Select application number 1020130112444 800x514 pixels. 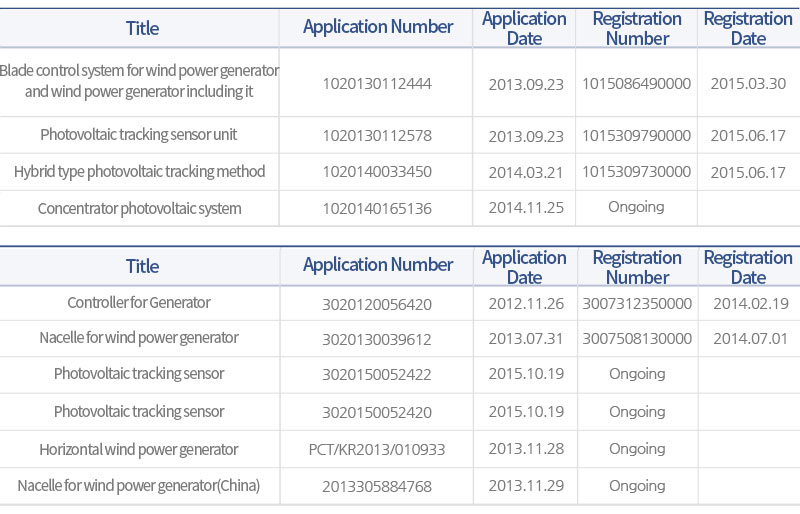coord(377,83)
